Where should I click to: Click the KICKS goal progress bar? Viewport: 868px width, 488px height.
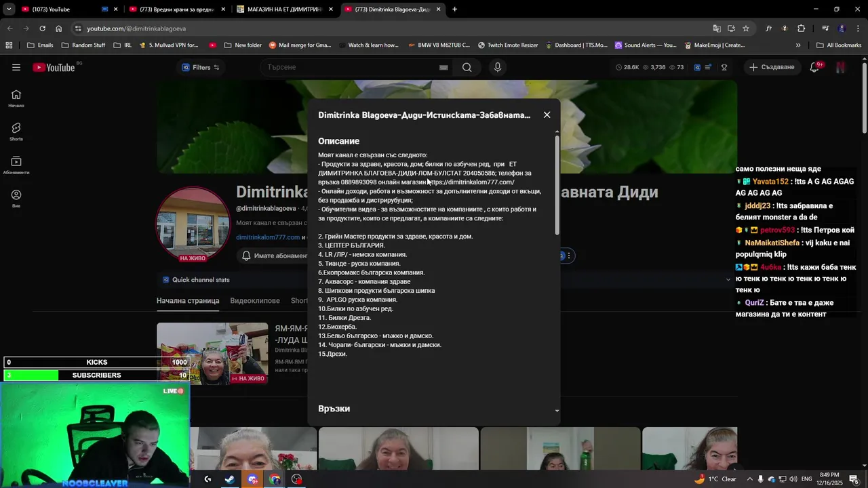(x=96, y=363)
